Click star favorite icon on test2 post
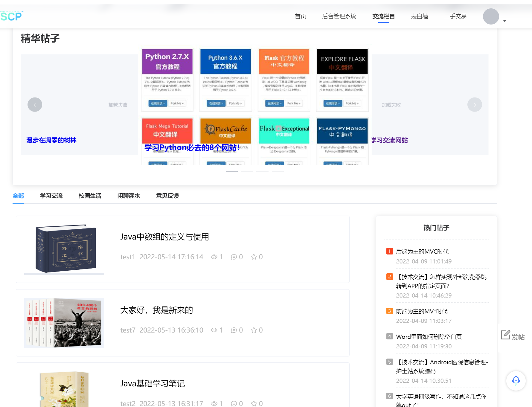This screenshot has height=407, width=532. point(254,403)
